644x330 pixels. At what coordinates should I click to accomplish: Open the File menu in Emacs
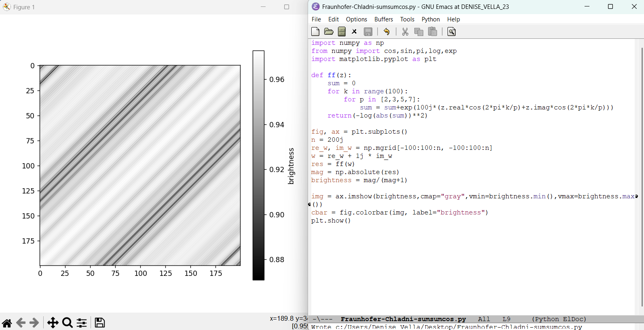(x=316, y=19)
